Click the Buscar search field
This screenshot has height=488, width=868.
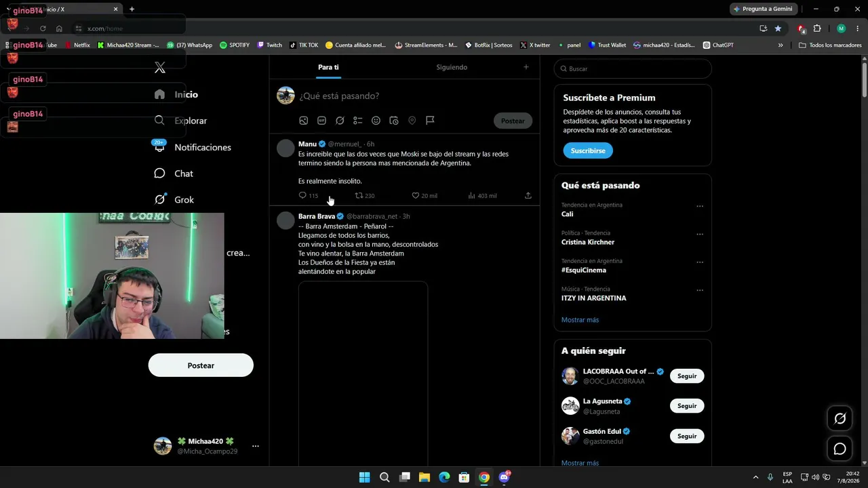(x=633, y=68)
